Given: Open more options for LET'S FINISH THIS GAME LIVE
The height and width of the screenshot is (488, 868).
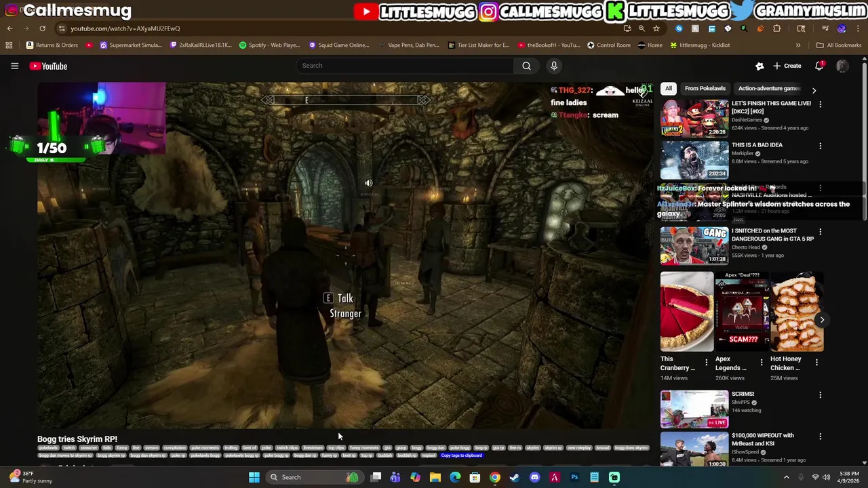Looking at the screenshot, I should coord(820,104).
